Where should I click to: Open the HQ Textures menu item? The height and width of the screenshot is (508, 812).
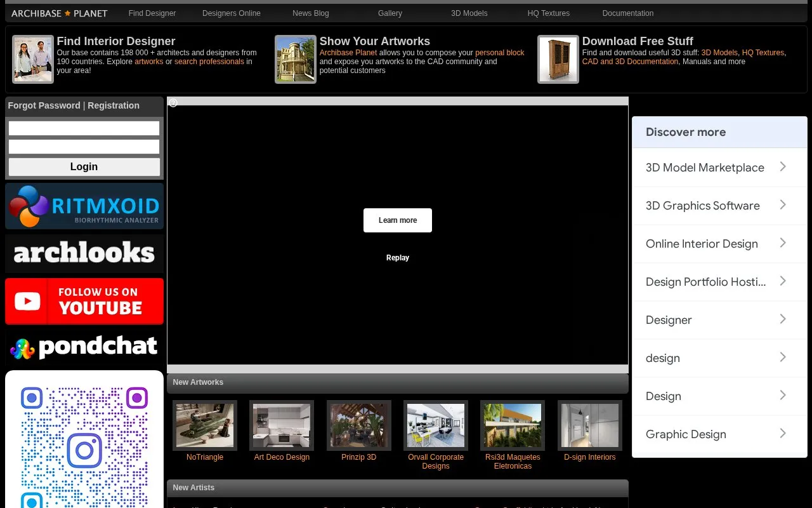549,13
